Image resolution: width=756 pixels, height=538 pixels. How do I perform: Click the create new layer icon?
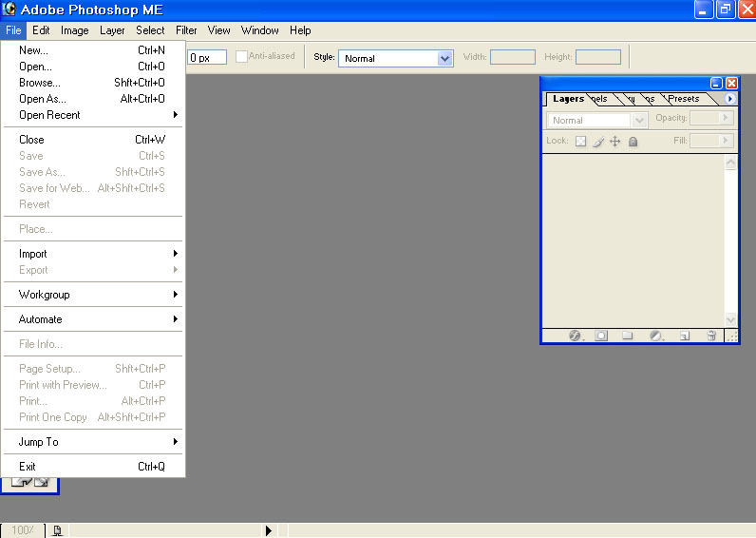[x=685, y=336]
